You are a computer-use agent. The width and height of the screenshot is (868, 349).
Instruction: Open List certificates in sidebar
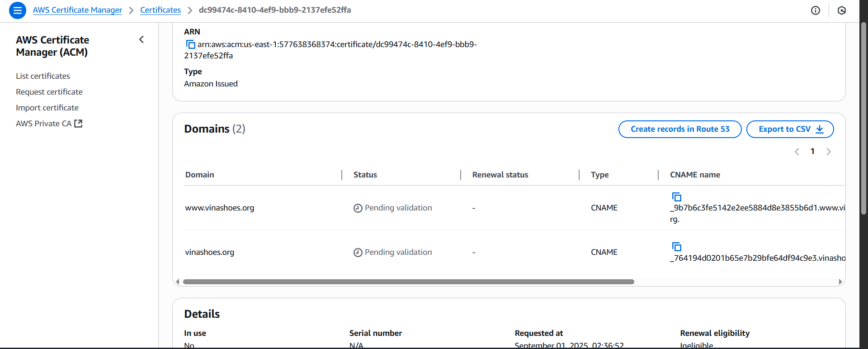(43, 76)
